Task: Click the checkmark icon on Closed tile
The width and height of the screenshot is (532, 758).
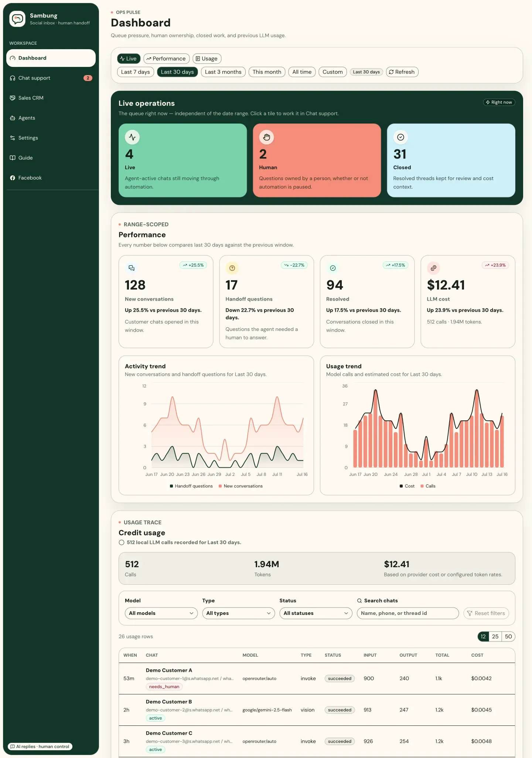Action: (400, 137)
